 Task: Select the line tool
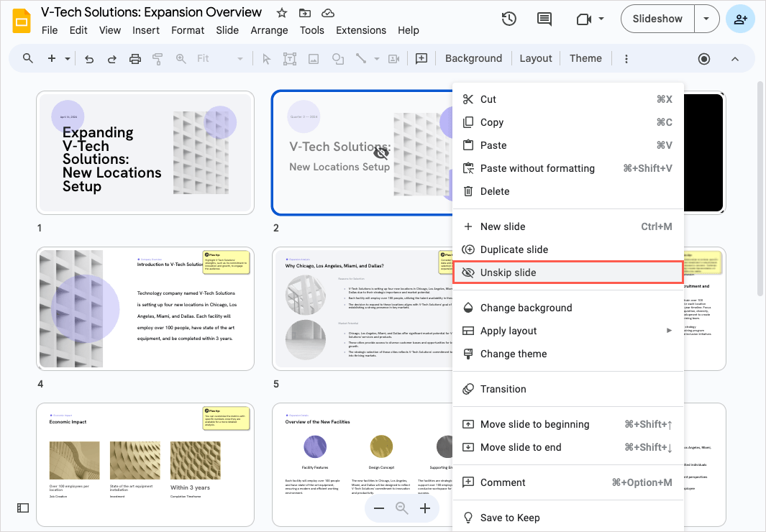361,58
